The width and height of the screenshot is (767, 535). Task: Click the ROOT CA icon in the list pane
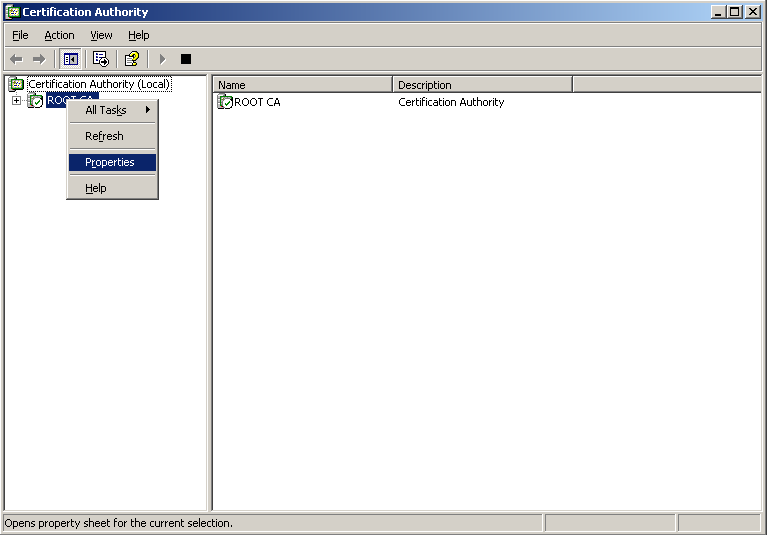pyautogui.click(x=225, y=102)
